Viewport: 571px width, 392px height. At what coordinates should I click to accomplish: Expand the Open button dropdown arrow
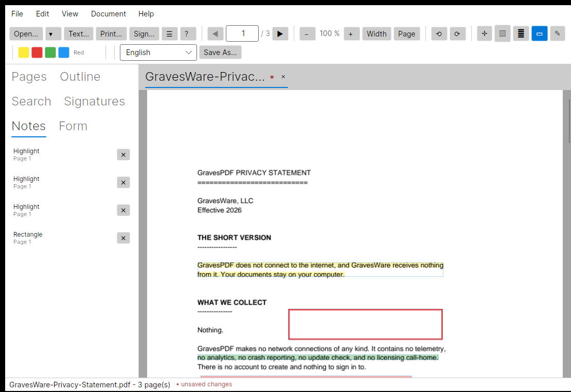(52, 34)
